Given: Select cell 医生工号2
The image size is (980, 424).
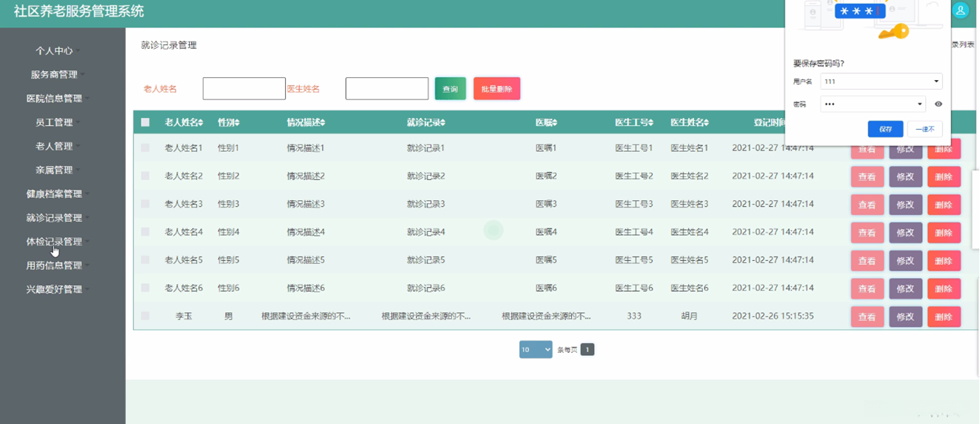Looking at the screenshot, I should (x=634, y=176).
